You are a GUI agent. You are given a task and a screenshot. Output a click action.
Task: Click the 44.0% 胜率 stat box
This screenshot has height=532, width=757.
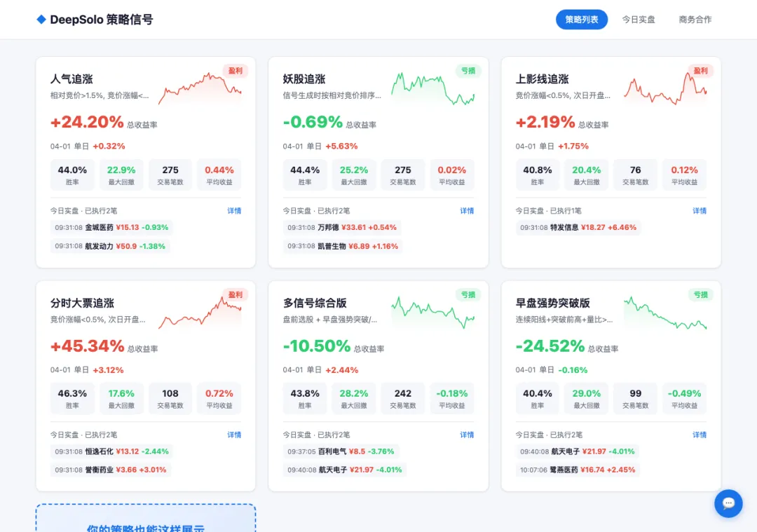72,175
